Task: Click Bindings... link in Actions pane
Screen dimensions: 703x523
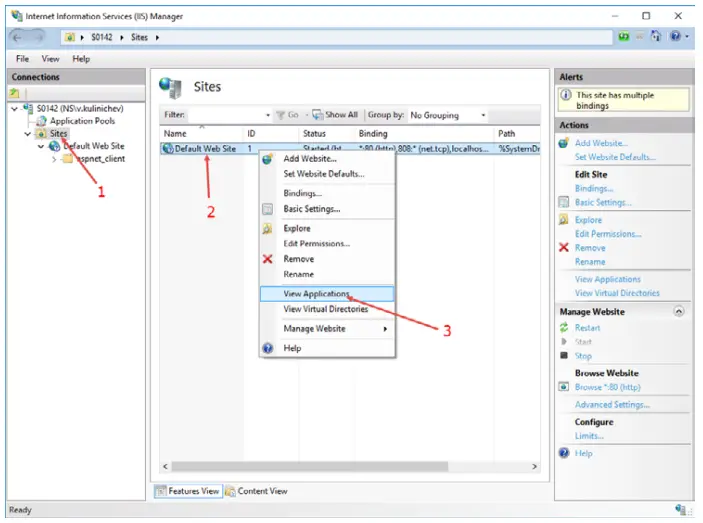Action: [594, 188]
